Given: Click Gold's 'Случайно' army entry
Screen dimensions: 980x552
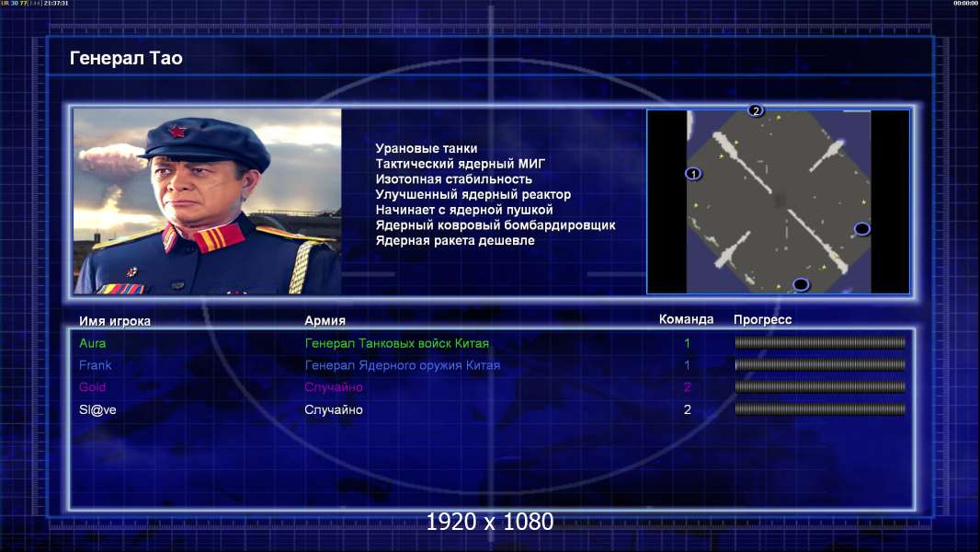Looking at the screenshot, I should tap(334, 387).
